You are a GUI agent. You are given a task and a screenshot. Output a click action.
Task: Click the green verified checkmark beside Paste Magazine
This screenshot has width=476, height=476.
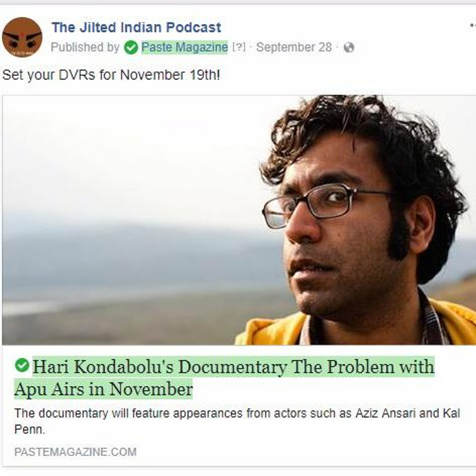131,47
